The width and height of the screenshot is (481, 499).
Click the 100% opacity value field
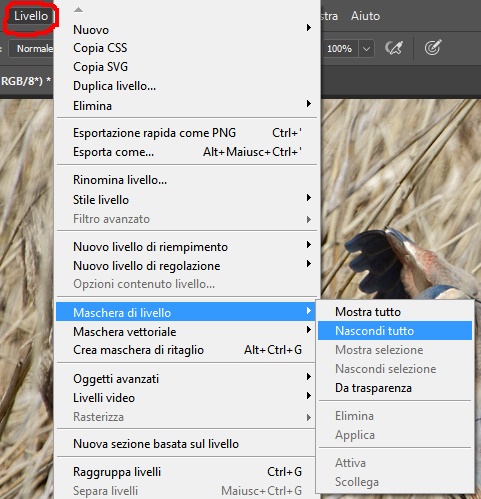click(x=339, y=49)
